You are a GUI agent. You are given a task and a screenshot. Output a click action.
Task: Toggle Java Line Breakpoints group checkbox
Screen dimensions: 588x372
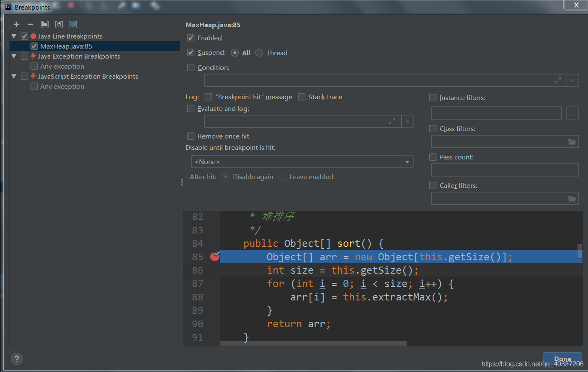[25, 36]
